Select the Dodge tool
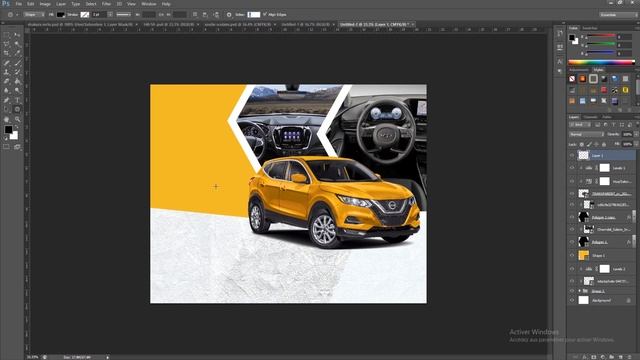Screen dimensions: 640x360 click(17, 91)
